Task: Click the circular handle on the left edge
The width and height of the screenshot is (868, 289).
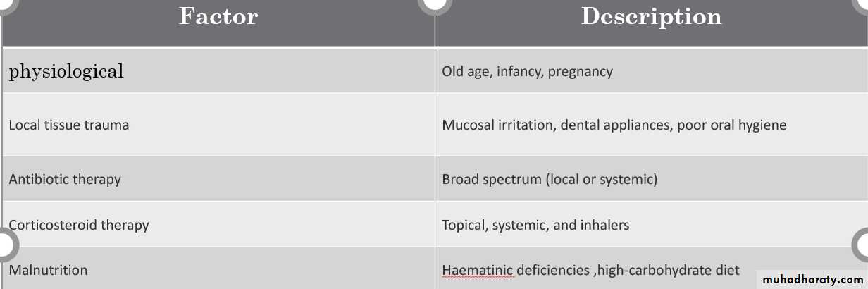Action: [x=4, y=245]
